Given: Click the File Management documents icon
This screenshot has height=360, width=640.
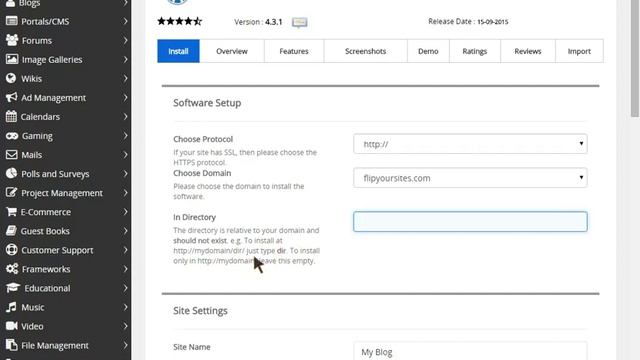Looking at the screenshot, I should 11,345.
